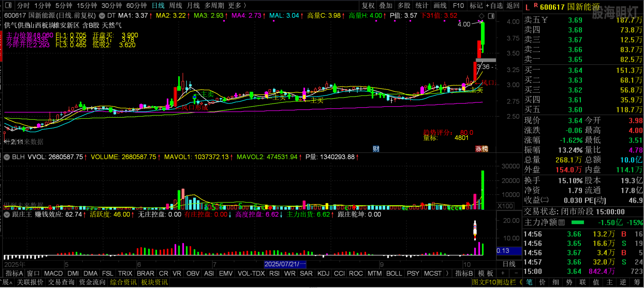Expand the 跟庄王 indicator dropdown

tap(7, 214)
